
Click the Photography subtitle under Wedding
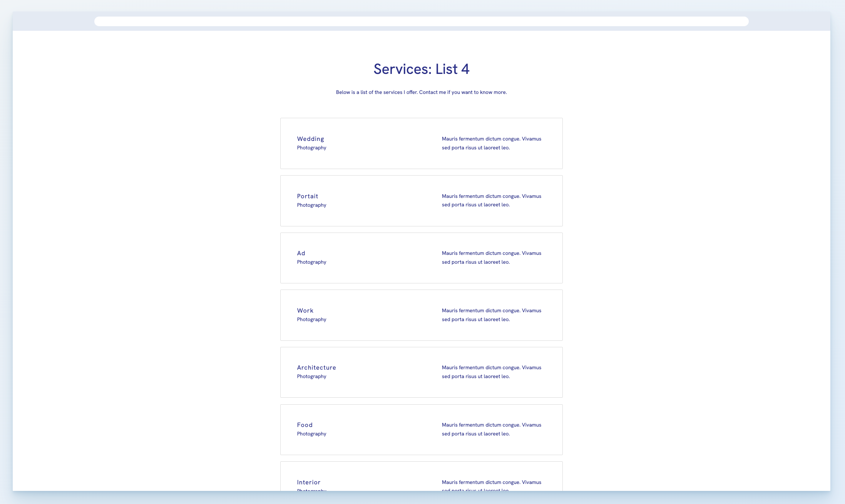coord(311,147)
